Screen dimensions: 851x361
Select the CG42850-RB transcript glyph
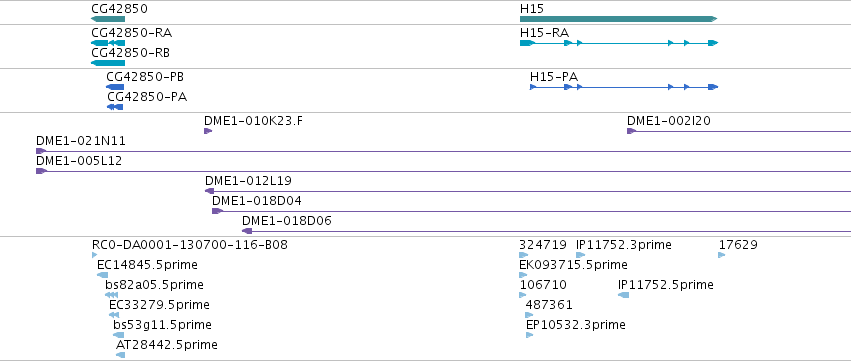[108, 63]
